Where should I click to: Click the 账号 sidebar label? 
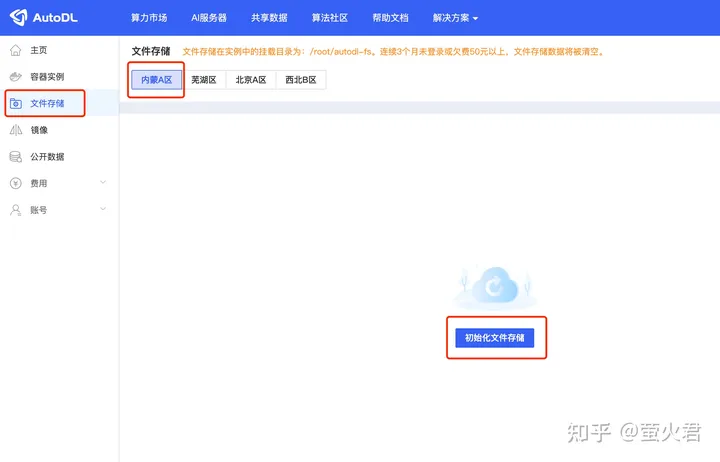(x=39, y=210)
